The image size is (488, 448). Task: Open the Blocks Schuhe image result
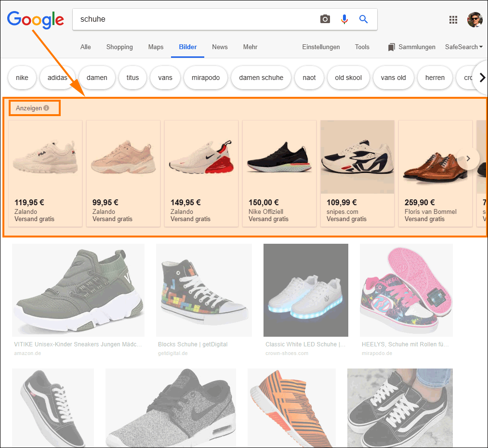coord(204,290)
